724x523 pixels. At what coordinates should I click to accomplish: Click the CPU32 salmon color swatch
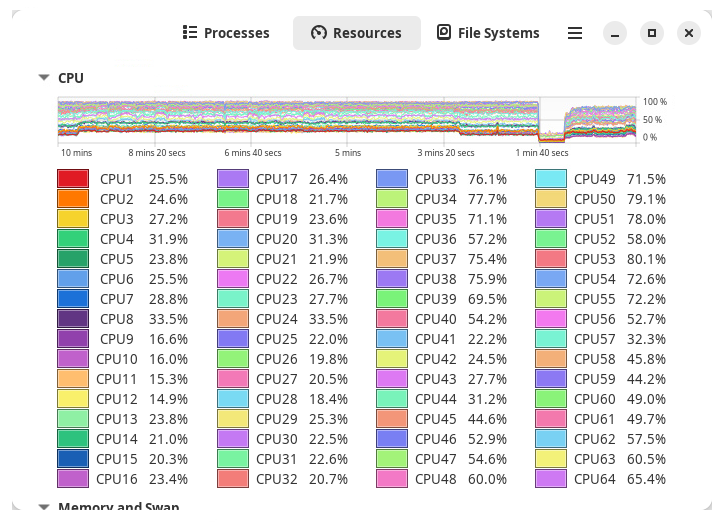pyautogui.click(x=232, y=479)
